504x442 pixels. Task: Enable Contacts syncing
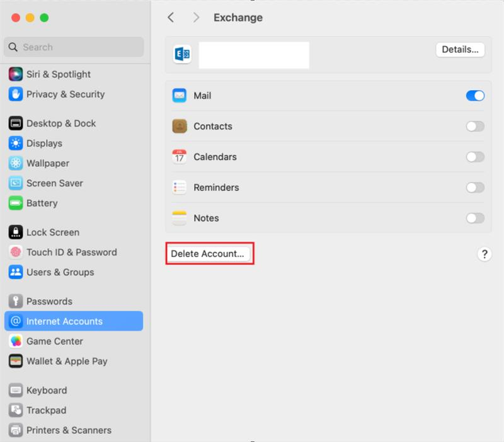(474, 126)
